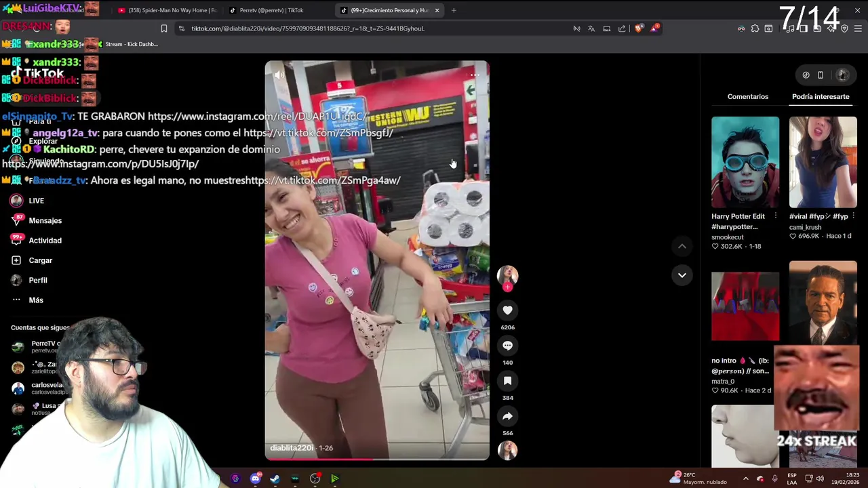Switch the ESP LAA input language

[x=791, y=479]
